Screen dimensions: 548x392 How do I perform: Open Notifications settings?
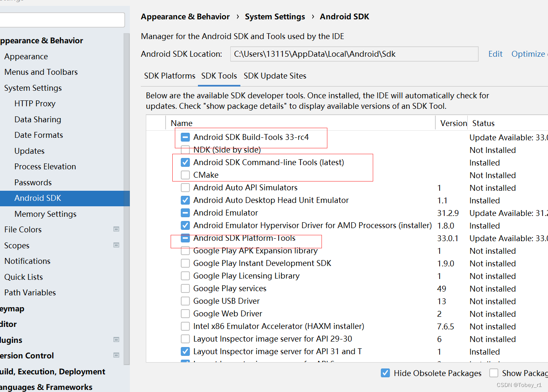click(x=27, y=261)
